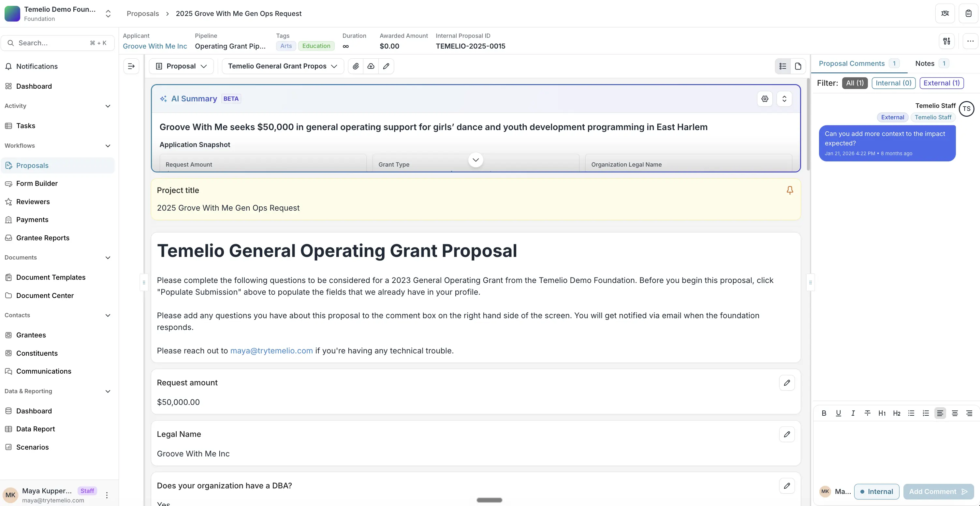Apply bold formatting in comment editor
Screen dimensions: 980x506
[x=824, y=413]
